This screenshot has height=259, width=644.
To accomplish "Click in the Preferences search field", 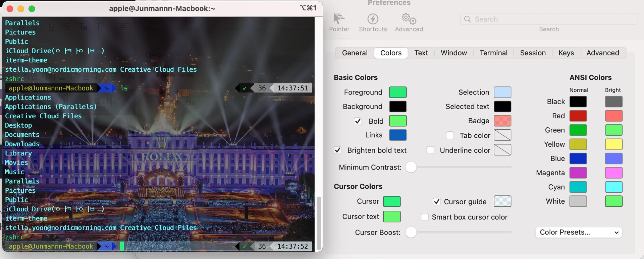I will coord(549,19).
